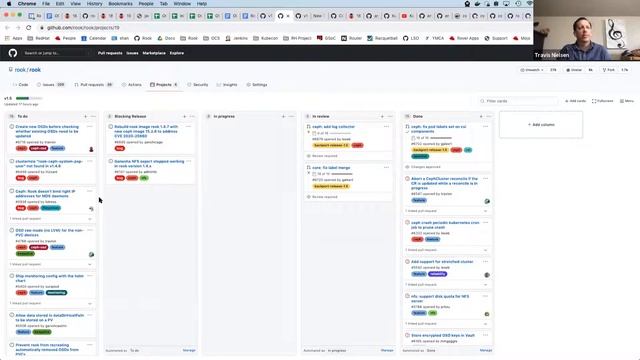The height and width of the screenshot is (360, 640).
Task: Click Explore in GitHub header
Action: pos(177,53)
